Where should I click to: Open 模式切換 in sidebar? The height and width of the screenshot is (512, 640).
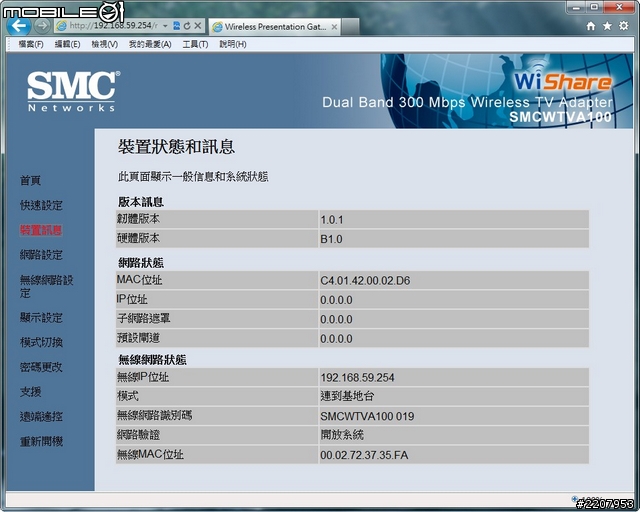point(41,342)
